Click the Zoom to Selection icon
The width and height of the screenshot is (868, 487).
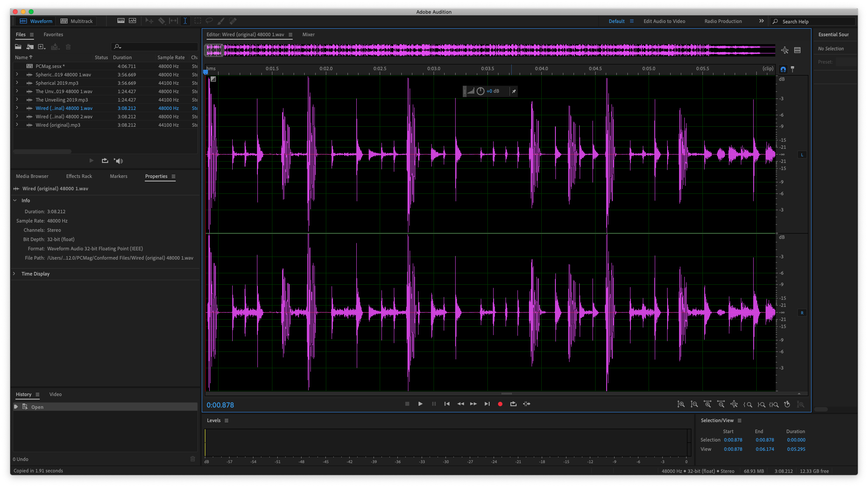tap(774, 404)
